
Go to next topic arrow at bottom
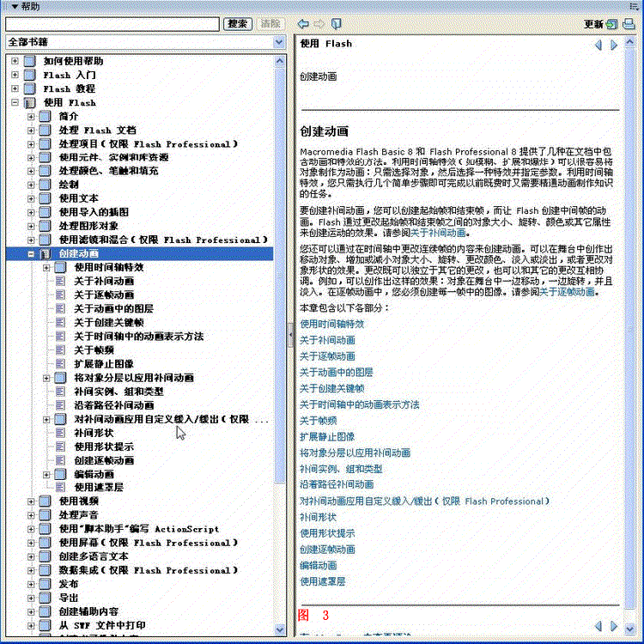click(614, 626)
